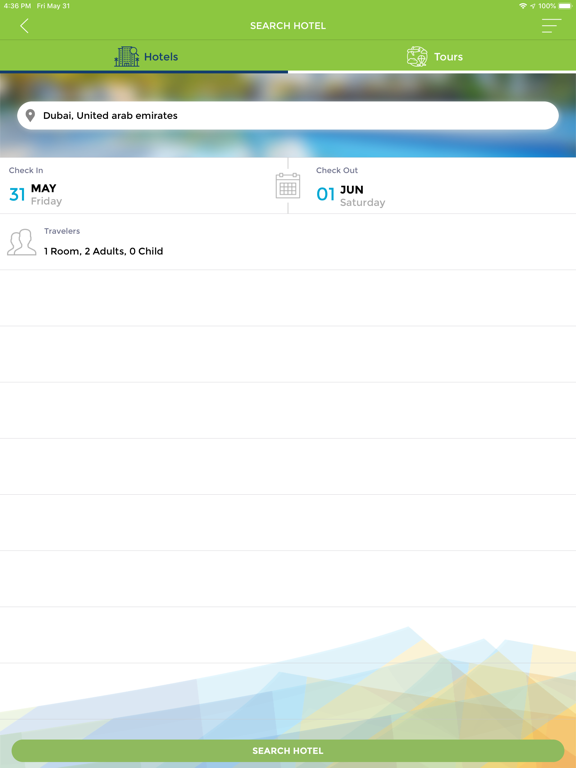Click the Travelers label
The height and width of the screenshot is (768, 576).
(x=62, y=231)
